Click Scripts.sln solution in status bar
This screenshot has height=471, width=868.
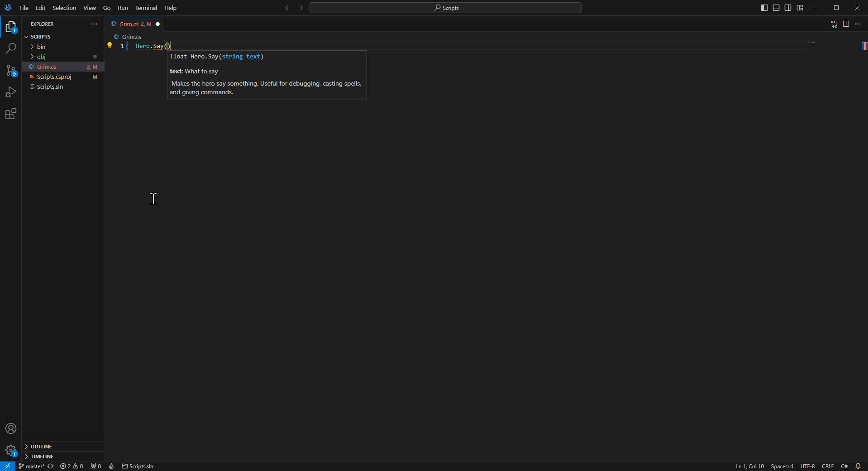click(138, 466)
